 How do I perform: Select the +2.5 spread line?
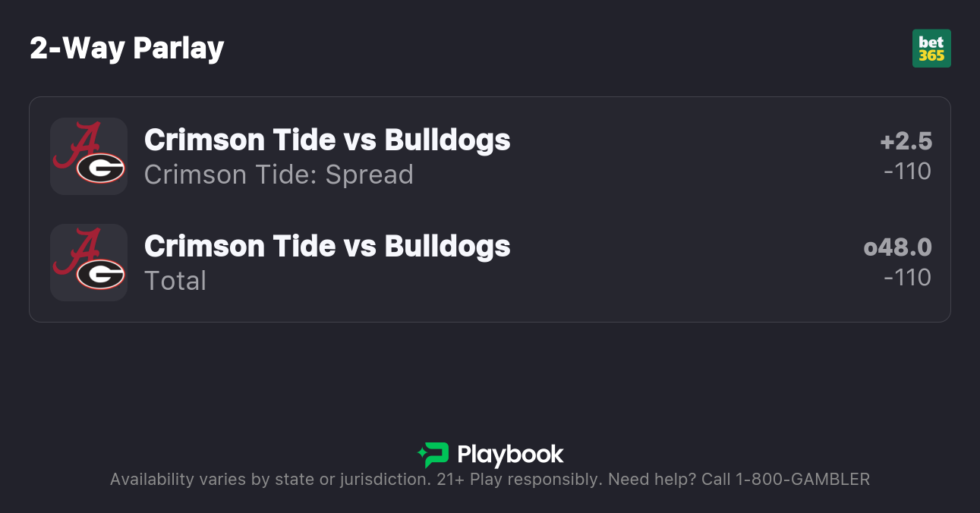pos(906,141)
